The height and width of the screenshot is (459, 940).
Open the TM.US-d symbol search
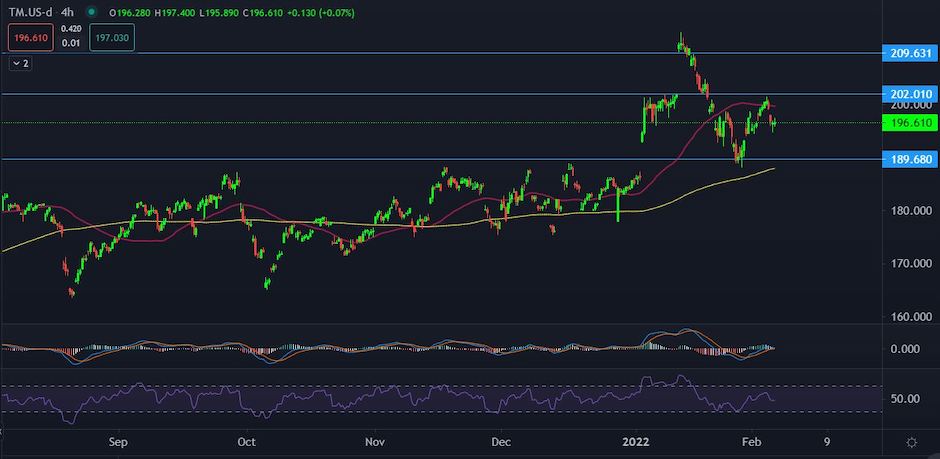(29, 12)
